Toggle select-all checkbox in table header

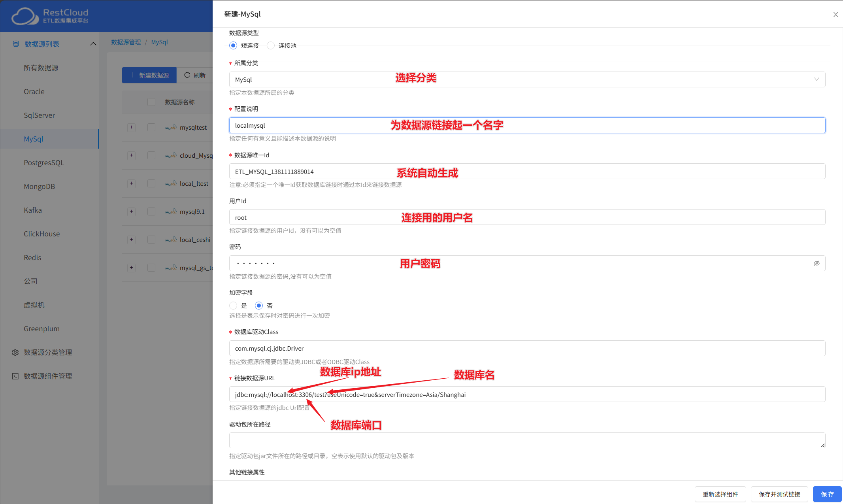151,102
